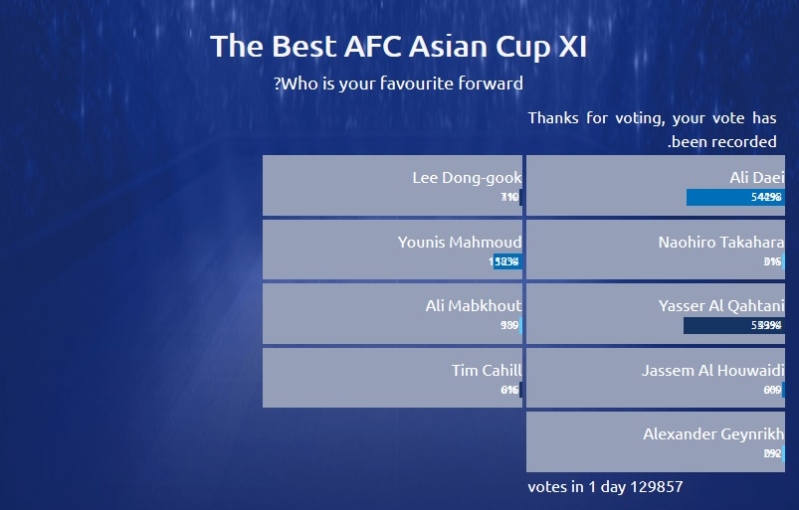Click the Ali Mabkhout vote count
Screen dimensions: 799x510
(x=510, y=326)
